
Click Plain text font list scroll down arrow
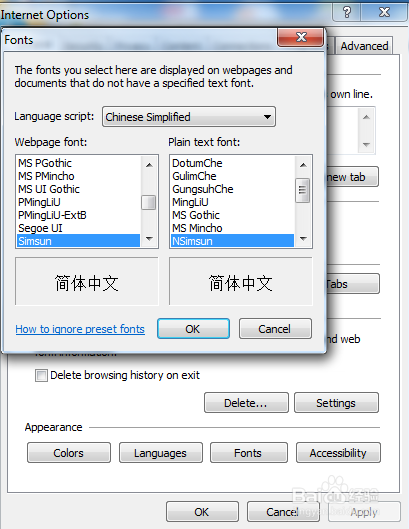303,239
